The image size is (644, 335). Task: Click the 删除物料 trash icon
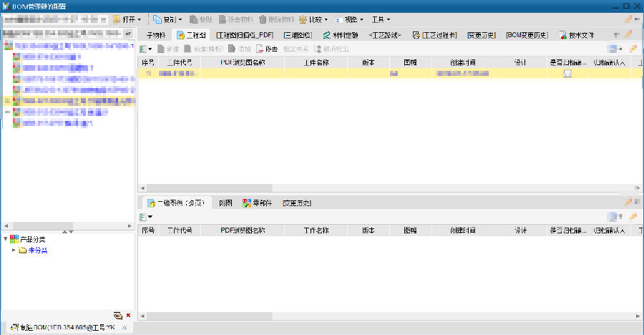(263, 19)
